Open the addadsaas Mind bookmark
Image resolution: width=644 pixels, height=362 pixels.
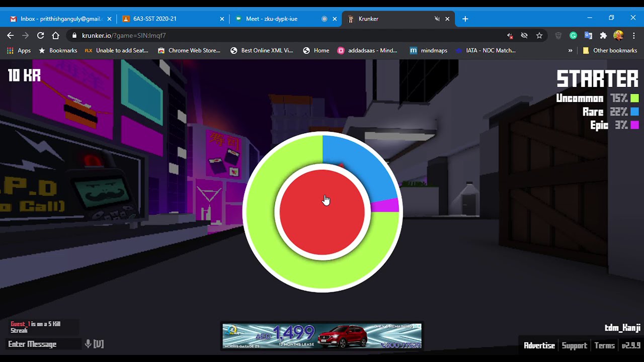pos(367,50)
